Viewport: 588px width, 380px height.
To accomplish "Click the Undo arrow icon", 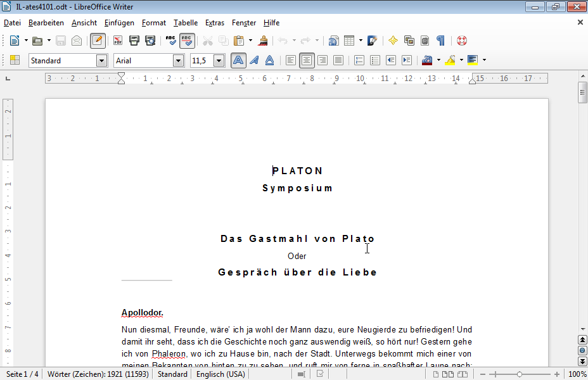I will (x=283, y=41).
